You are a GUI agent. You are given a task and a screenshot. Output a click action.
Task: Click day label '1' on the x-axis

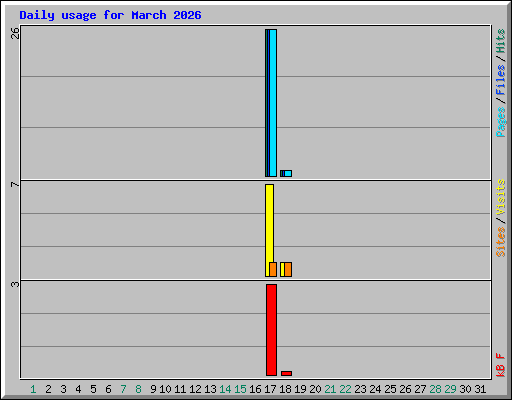click(x=33, y=389)
